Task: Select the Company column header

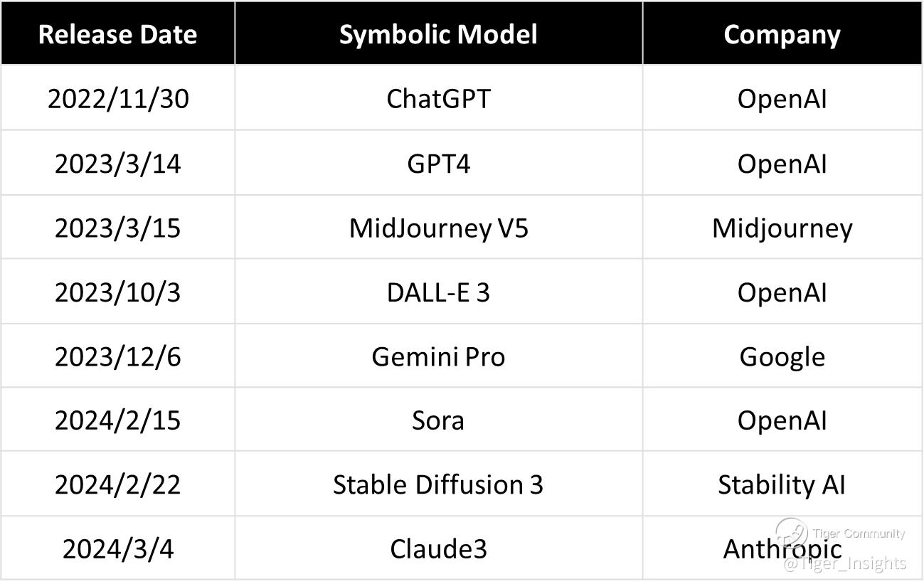Action: point(782,34)
